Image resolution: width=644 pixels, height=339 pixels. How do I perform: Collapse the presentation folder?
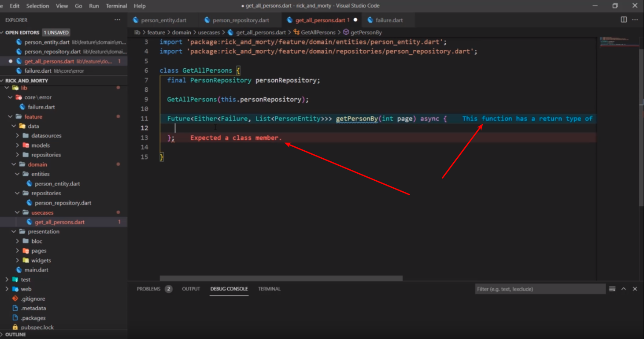[14, 231]
